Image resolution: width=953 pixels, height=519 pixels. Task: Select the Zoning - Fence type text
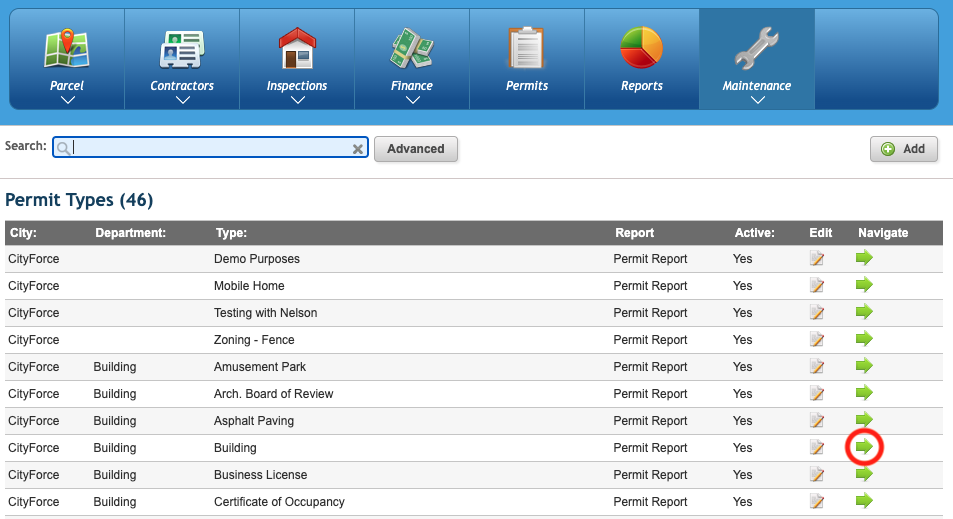(x=254, y=340)
